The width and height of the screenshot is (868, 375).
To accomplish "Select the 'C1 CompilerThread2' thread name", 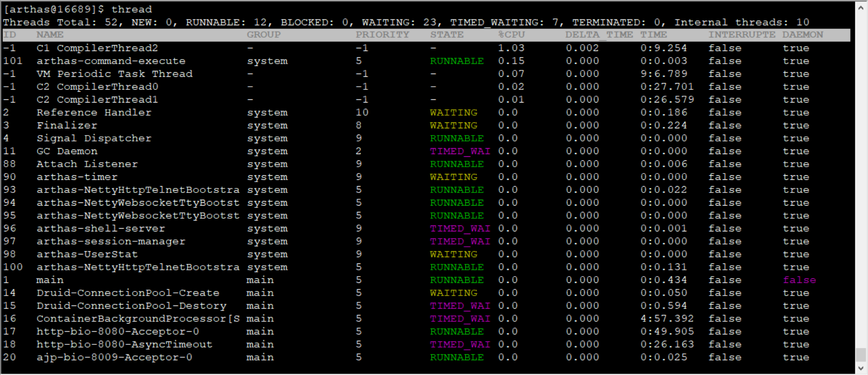I will coord(97,48).
